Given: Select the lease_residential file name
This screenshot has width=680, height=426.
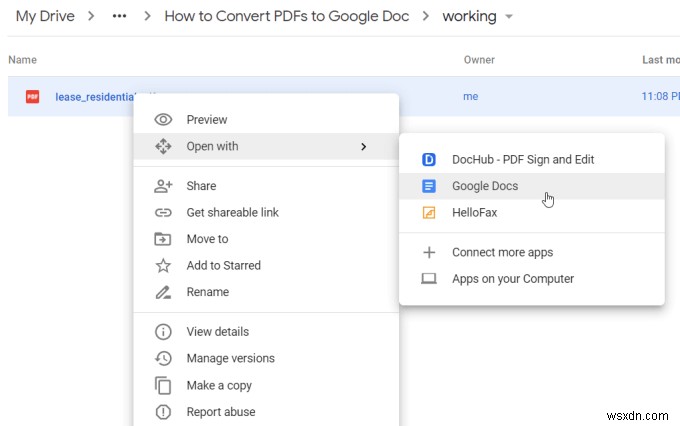Looking at the screenshot, I should pyautogui.click(x=95, y=97).
